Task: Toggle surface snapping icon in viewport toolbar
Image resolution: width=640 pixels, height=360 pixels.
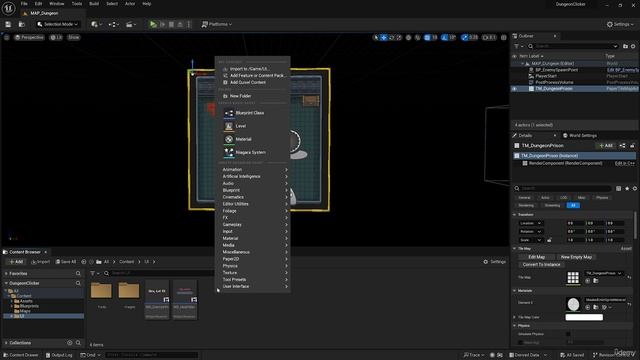Action: click(417, 38)
